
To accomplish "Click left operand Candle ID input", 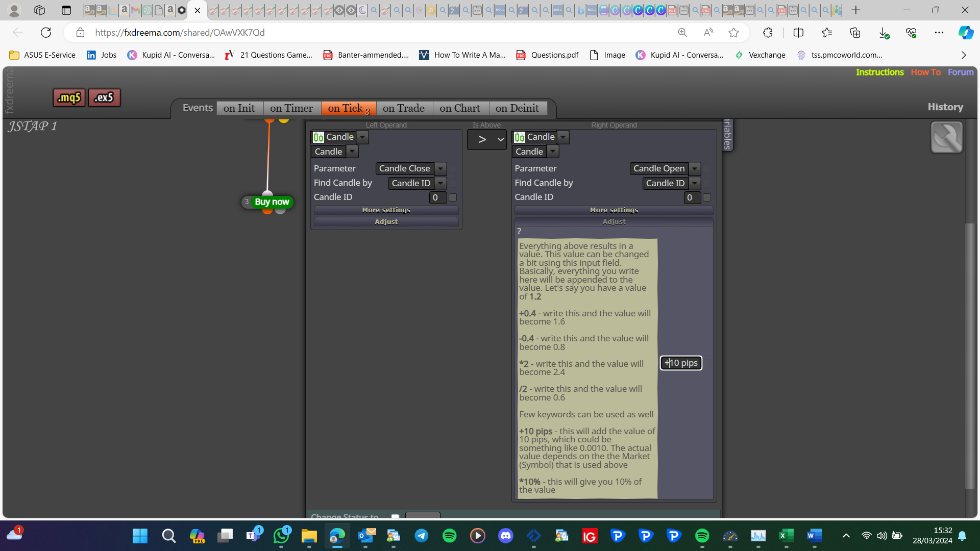I will tap(437, 197).
